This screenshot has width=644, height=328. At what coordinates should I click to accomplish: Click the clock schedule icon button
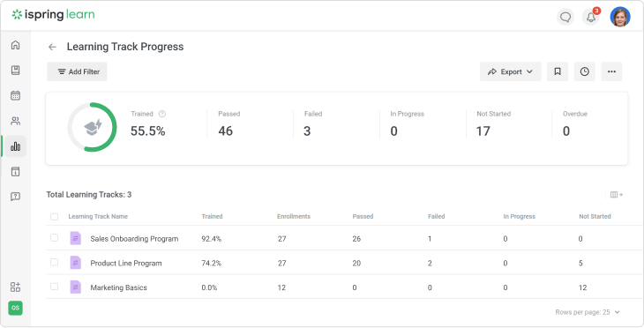pos(584,71)
